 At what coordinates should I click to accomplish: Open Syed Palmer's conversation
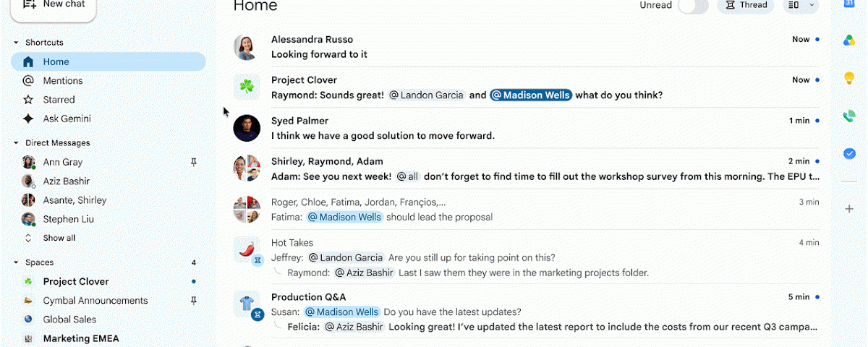point(527,128)
